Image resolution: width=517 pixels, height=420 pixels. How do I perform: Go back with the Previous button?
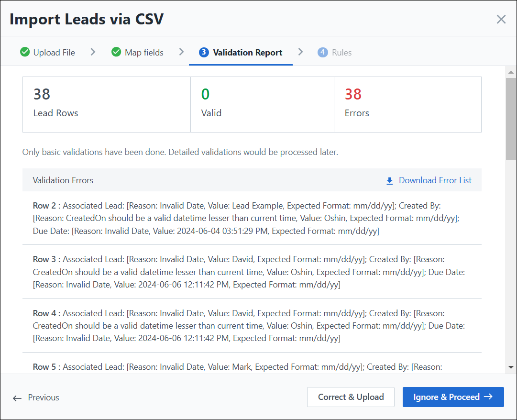35,398
